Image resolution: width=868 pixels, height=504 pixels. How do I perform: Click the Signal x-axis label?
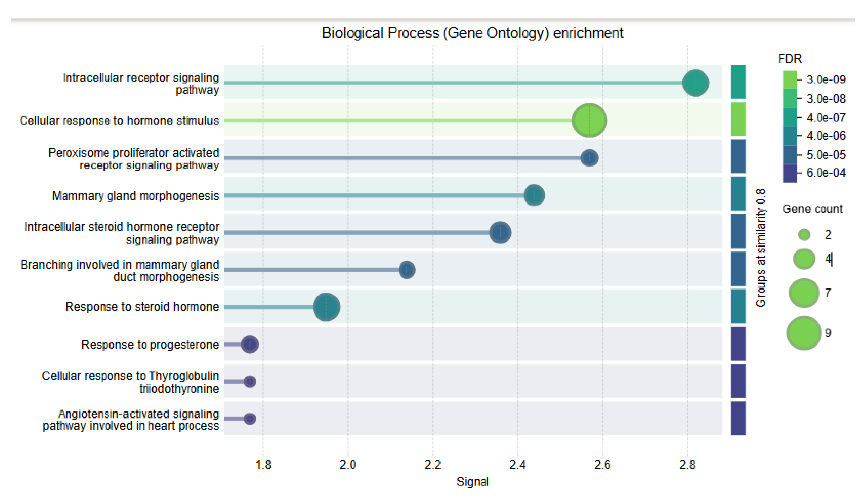472,481
